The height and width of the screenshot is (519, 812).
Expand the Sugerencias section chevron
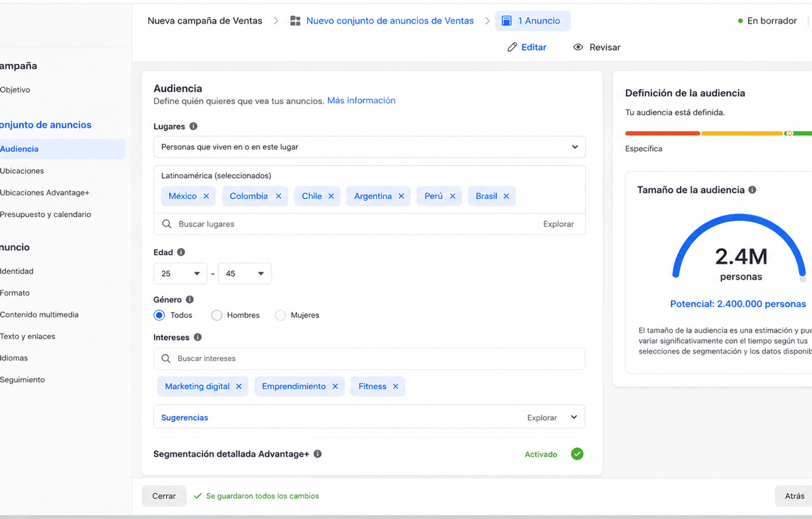(574, 417)
